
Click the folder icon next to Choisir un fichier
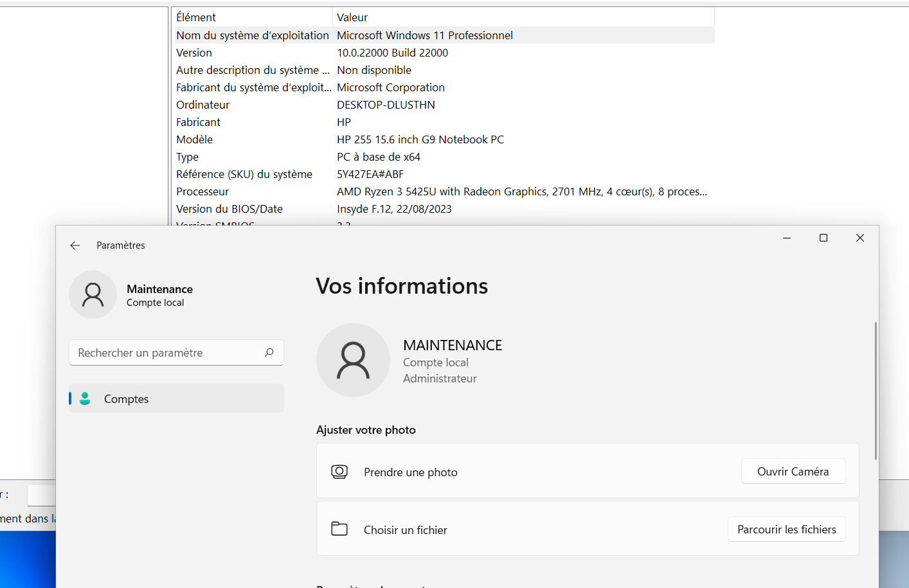pos(339,529)
